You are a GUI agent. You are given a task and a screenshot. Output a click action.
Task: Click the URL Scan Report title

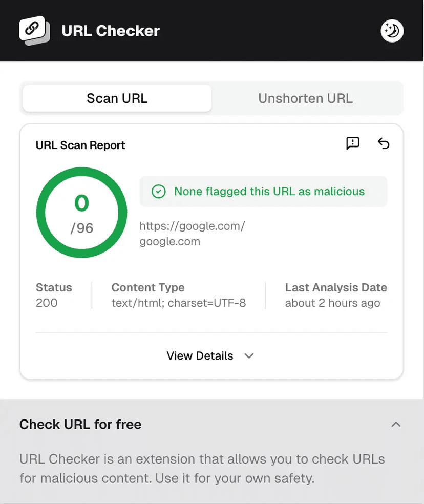coord(80,145)
